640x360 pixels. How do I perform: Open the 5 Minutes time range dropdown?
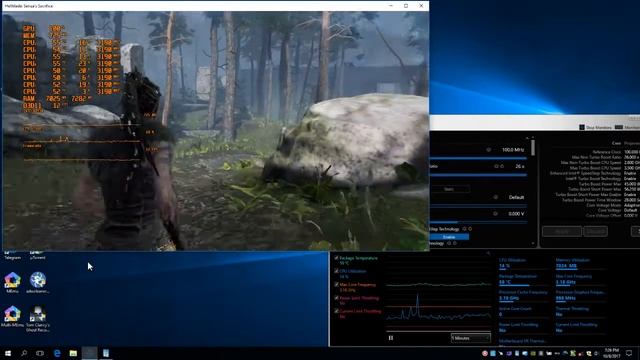(x=470, y=338)
